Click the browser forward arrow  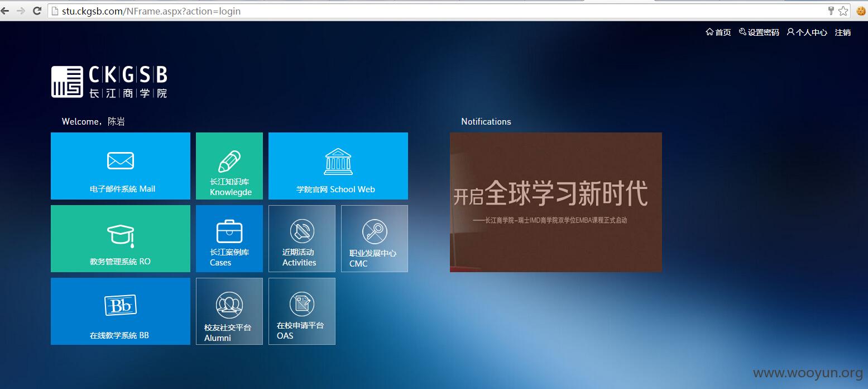(21, 11)
